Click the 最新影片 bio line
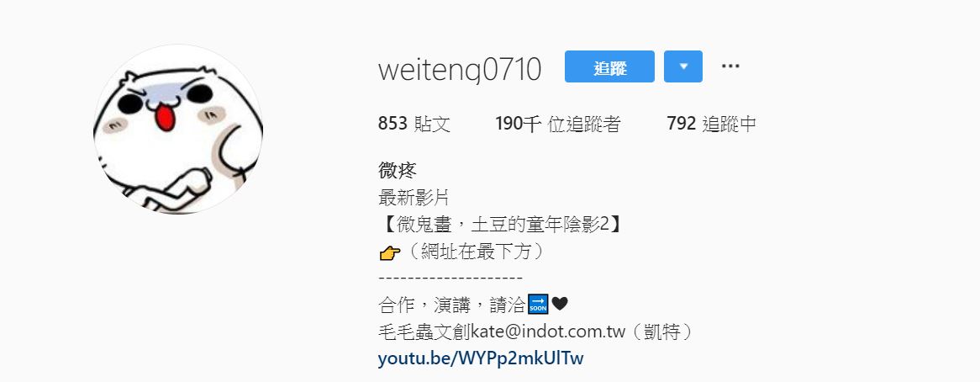Screen dimensions: 980x382 (x=414, y=199)
